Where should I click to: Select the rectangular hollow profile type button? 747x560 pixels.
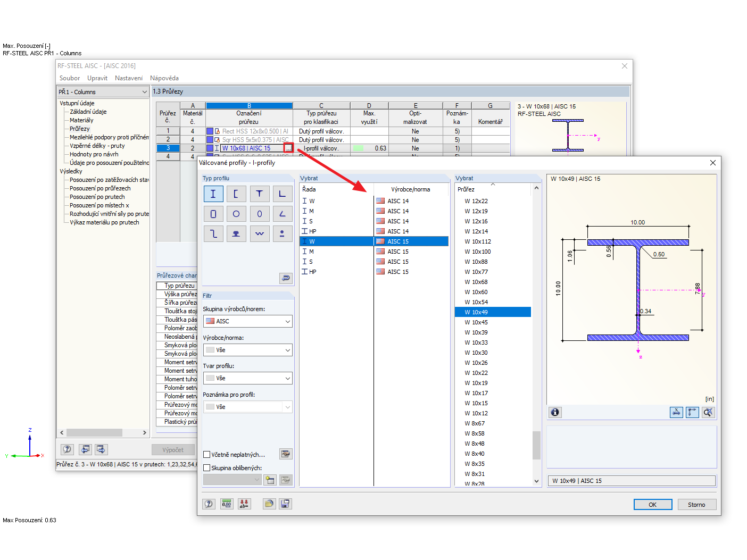tap(213, 214)
